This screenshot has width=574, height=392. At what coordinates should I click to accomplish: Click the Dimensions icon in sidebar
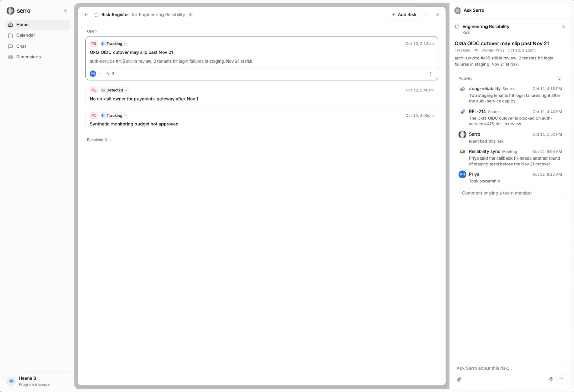click(x=10, y=57)
